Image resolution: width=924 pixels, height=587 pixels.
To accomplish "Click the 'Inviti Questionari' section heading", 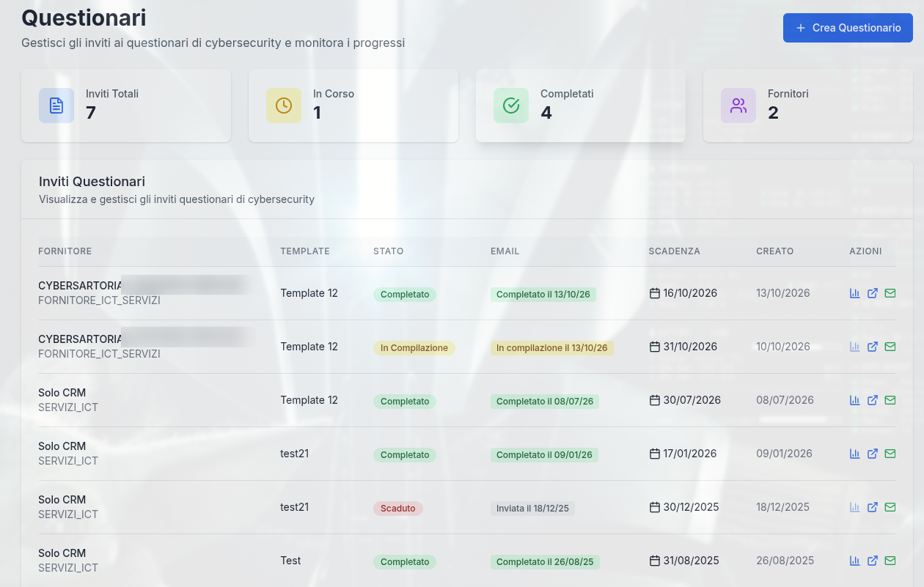I will click(92, 182).
